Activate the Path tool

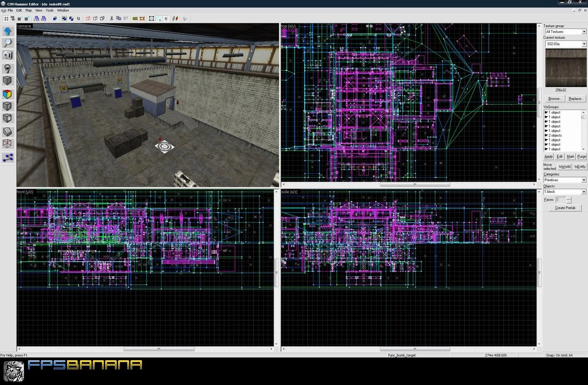(x=8, y=157)
